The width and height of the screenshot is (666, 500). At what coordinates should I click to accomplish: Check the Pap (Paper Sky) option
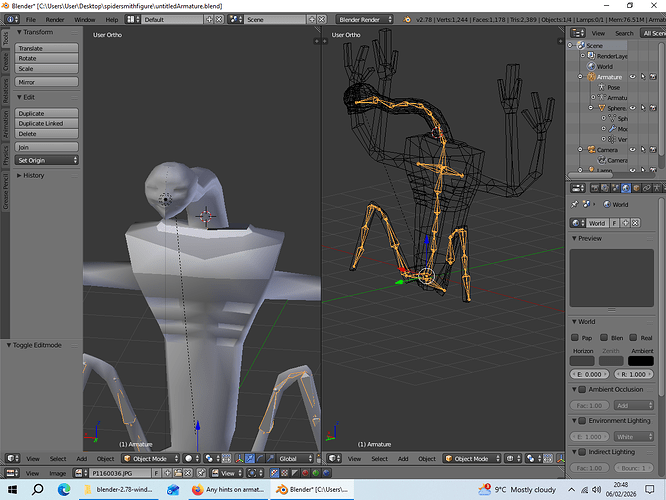[x=575, y=337]
